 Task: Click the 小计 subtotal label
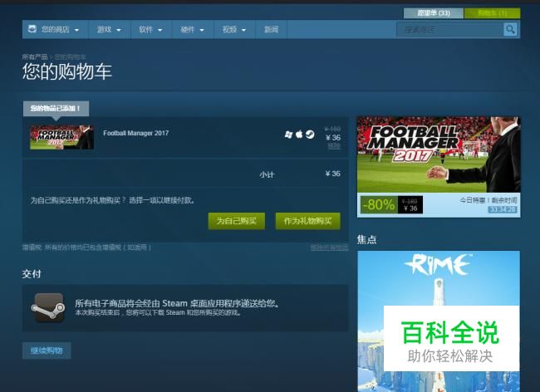pos(267,174)
